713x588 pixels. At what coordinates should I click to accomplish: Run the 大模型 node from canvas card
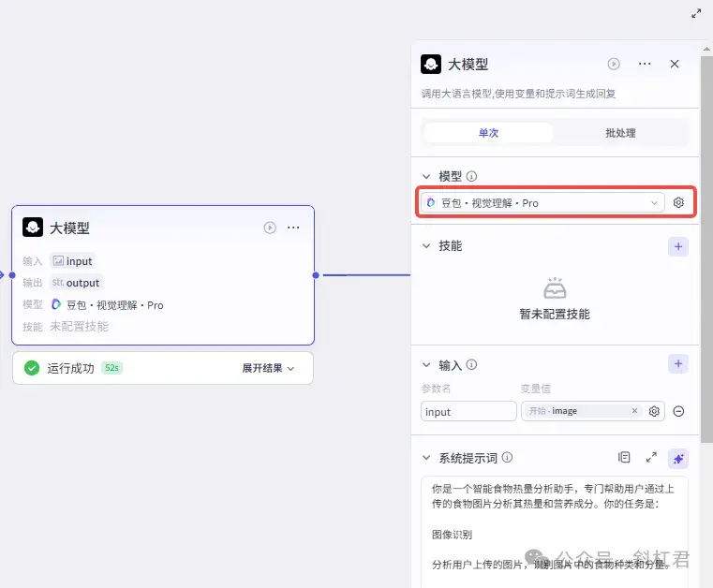click(270, 228)
